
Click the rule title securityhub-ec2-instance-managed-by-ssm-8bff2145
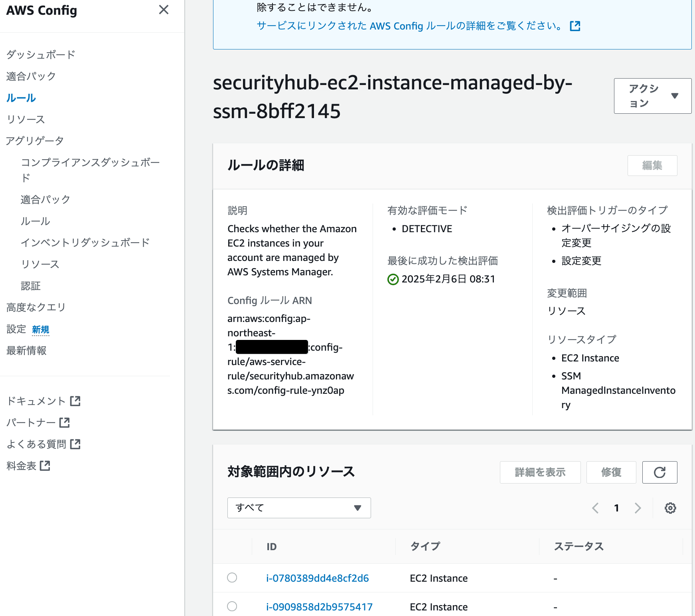point(393,97)
